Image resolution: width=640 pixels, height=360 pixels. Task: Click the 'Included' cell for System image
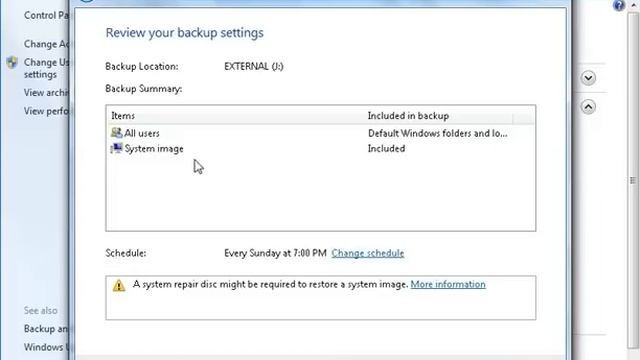tap(386, 149)
